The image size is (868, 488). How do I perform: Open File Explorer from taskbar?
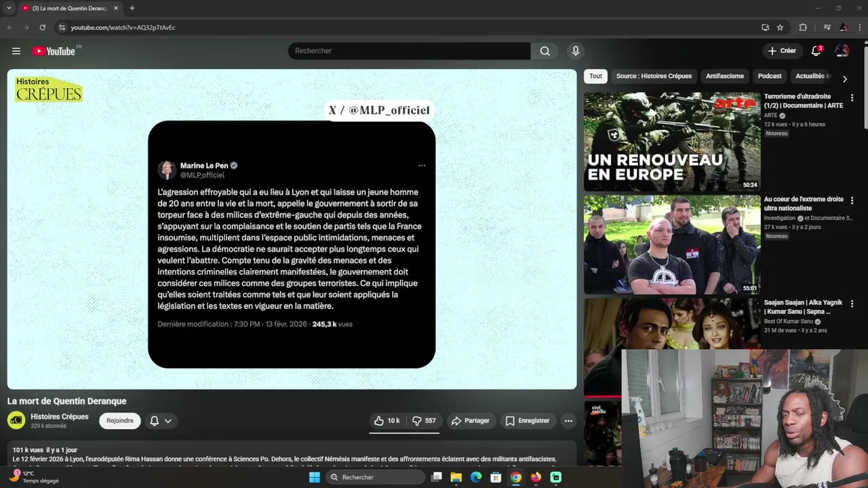click(x=456, y=477)
